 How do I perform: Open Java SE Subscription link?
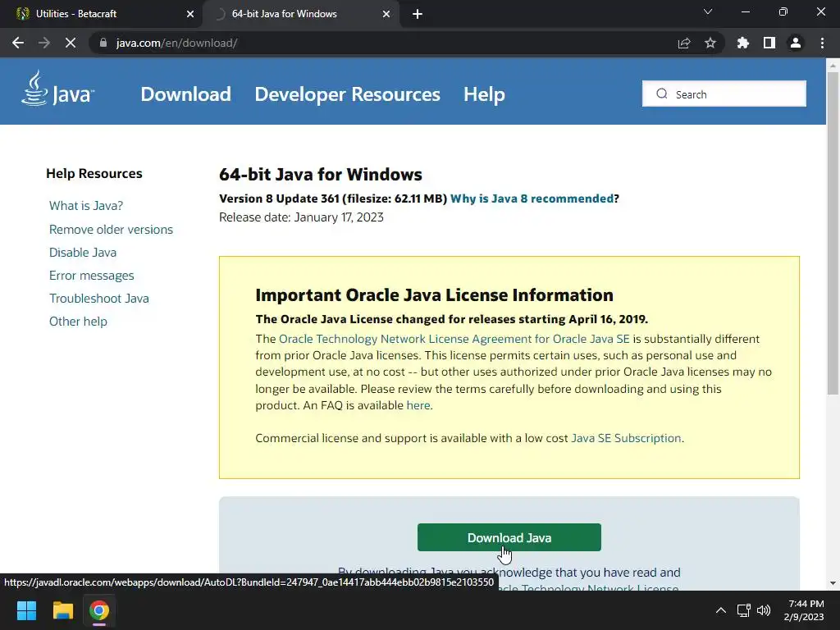click(626, 438)
